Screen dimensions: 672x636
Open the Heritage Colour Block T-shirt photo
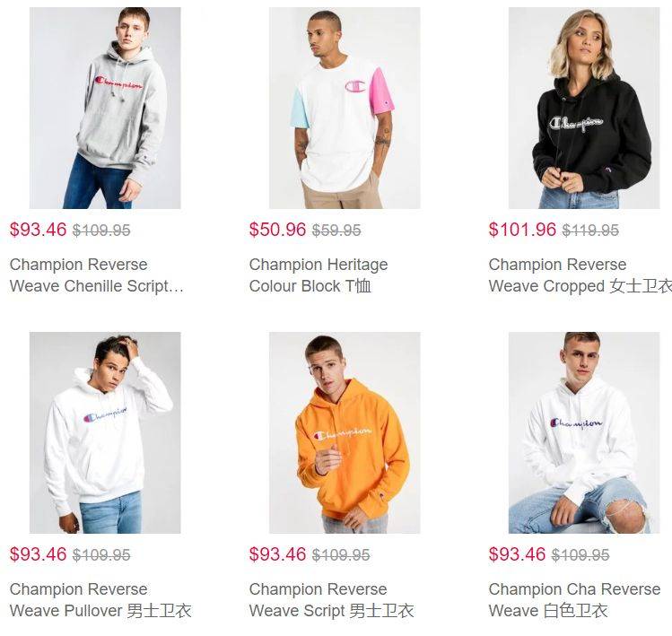coord(345,108)
